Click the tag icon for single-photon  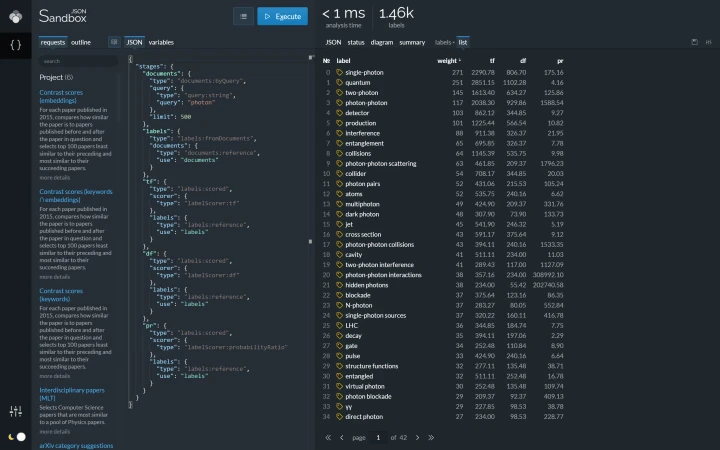tap(339, 73)
